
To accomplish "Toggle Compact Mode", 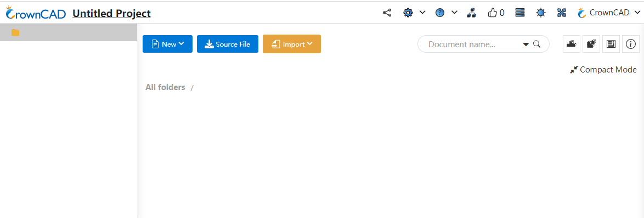I will pyautogui.click(x=603, y=70).
